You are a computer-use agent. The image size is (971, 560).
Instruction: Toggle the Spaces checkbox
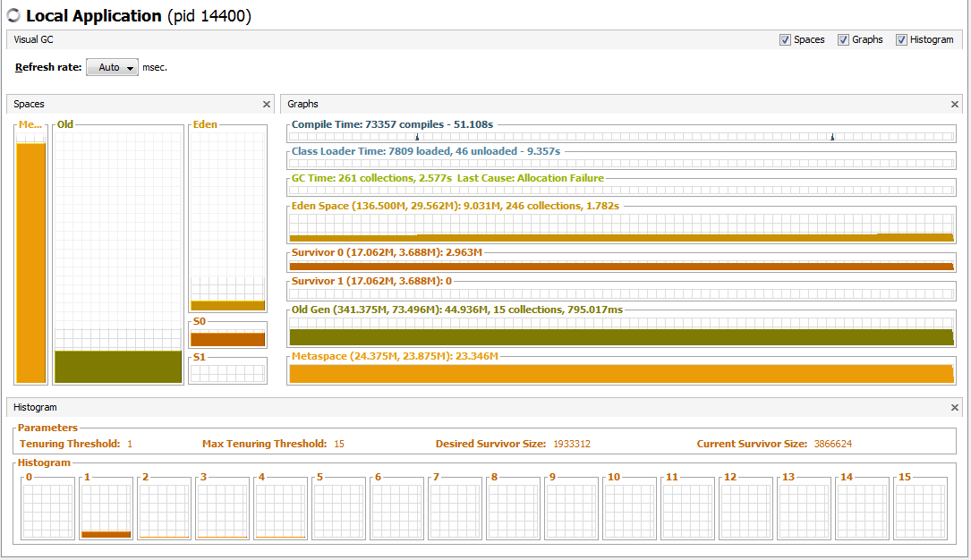click(x=785, y=39)
